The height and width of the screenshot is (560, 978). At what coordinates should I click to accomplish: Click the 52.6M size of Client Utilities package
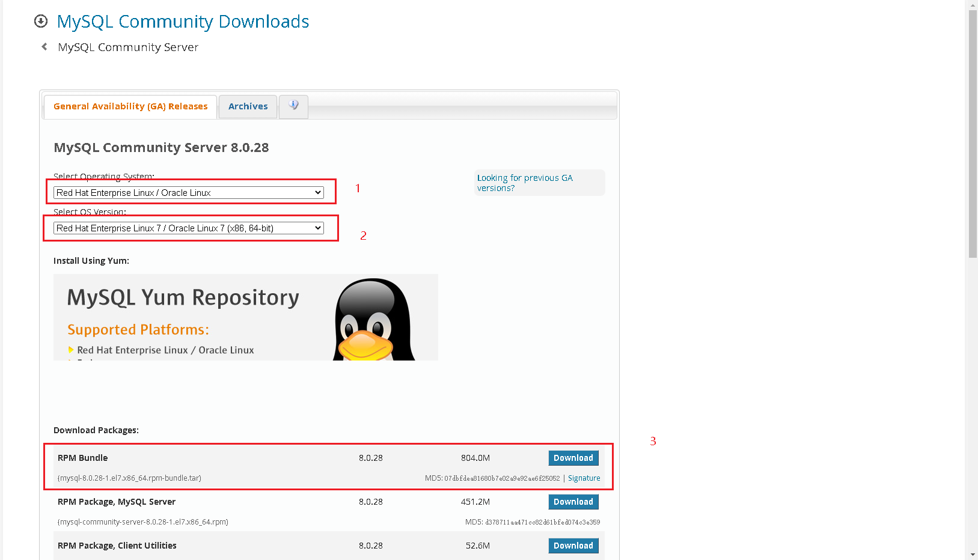click(x=478, y=546)
